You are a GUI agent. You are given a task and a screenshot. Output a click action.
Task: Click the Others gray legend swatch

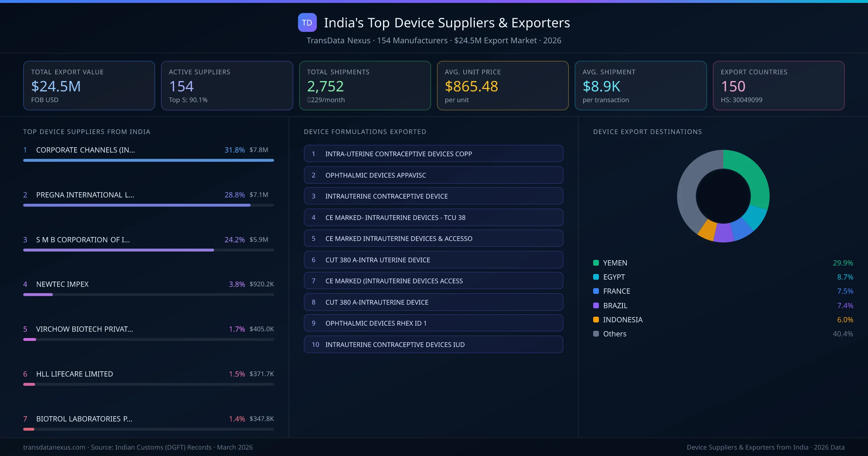(596, 334)
